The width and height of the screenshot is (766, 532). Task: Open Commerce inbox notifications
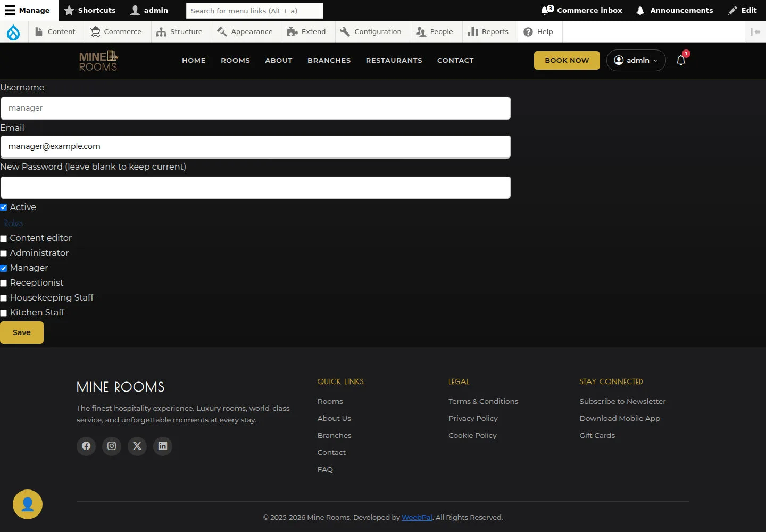(x=581, y=10)
